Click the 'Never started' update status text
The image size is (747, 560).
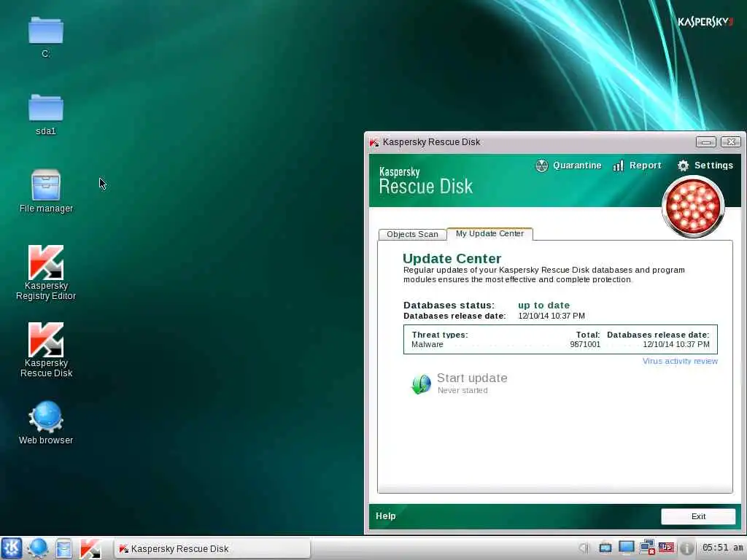click(x=462, y=391)
